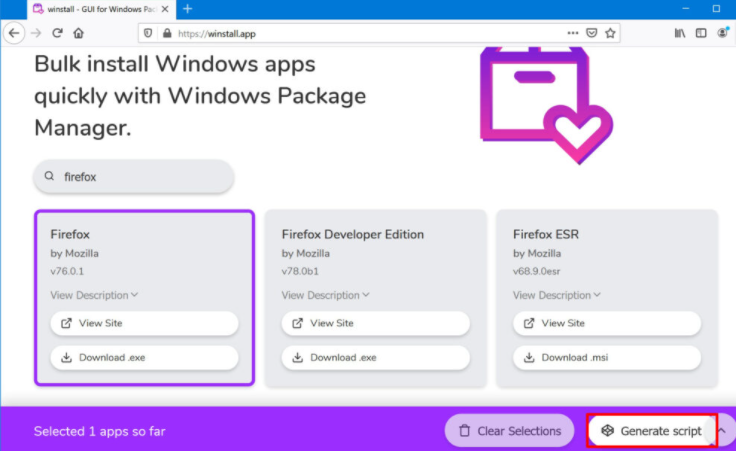The width and height of the screenshot is (736, 451).
Task: Click 'Selected 1 apps so far' text
Action: click(x=100, y=431)
